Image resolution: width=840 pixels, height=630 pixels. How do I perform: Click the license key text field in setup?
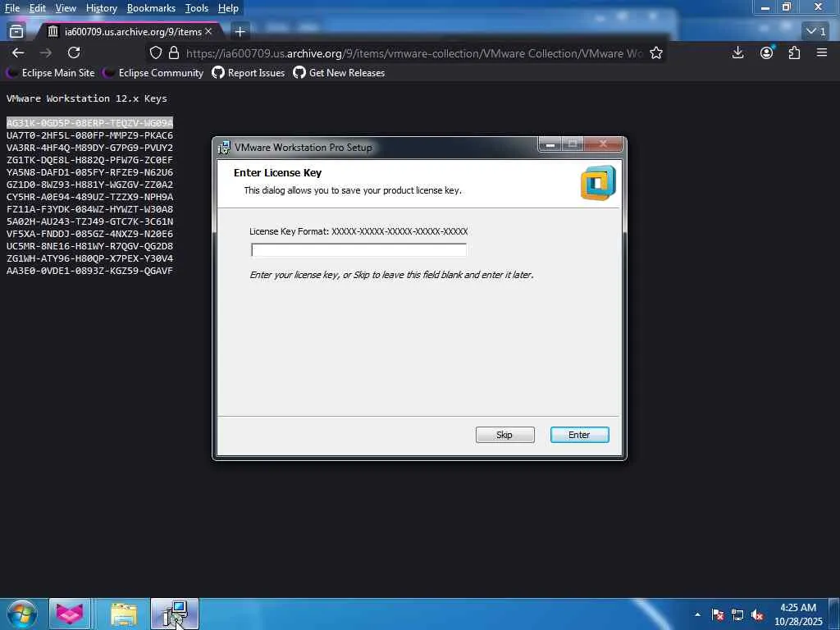[359, 250]
